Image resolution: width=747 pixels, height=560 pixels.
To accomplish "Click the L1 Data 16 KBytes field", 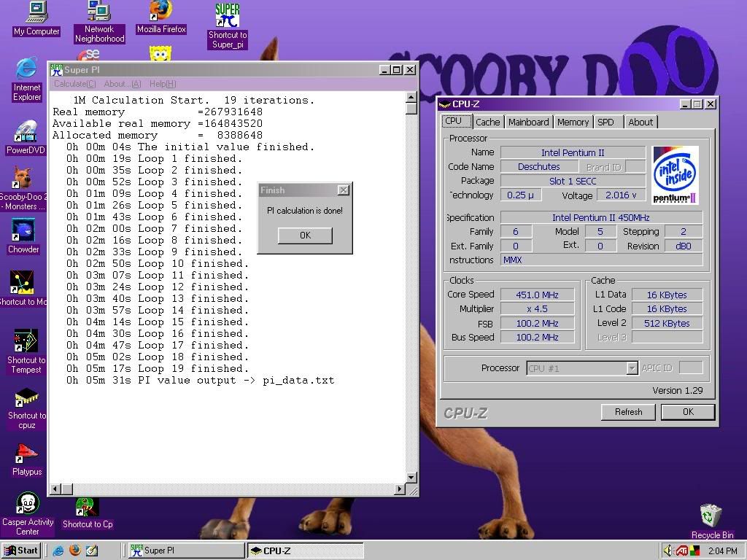I will coord(667,295).
